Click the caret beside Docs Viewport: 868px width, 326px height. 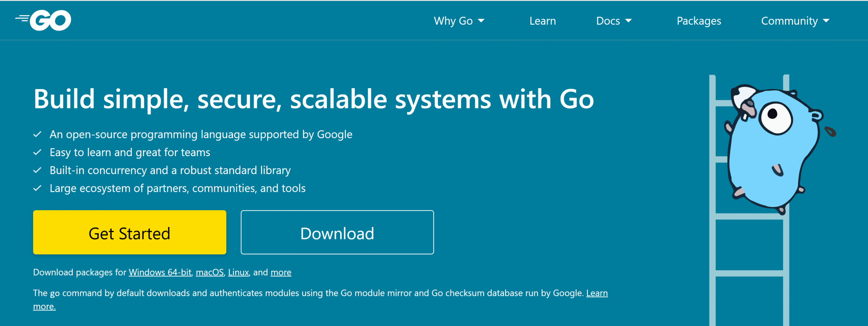628,21
